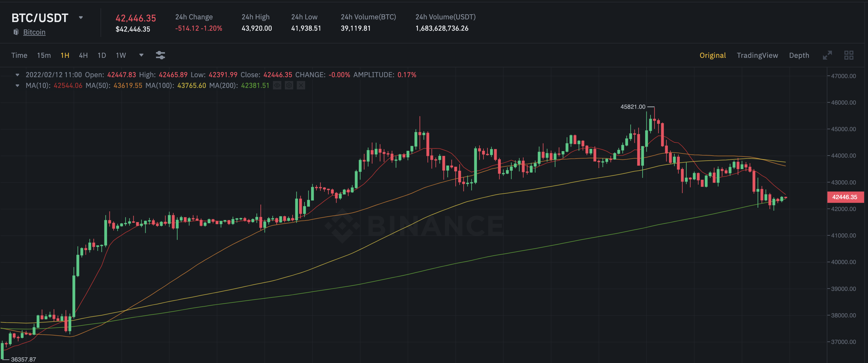Open the Bitcoin link

(x=34, y=32)
